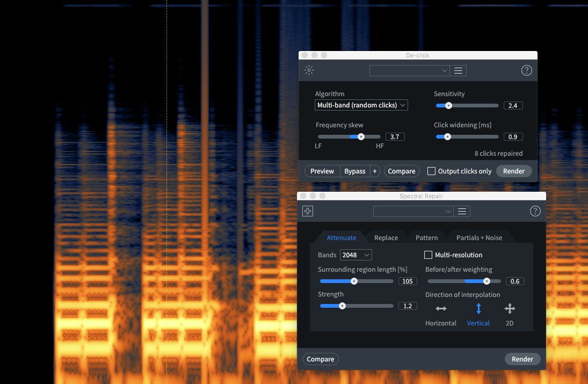Viewport: 588px width, 384px height.
Task: Switch to the Partials + Noise tab
Action: [479, 238]
